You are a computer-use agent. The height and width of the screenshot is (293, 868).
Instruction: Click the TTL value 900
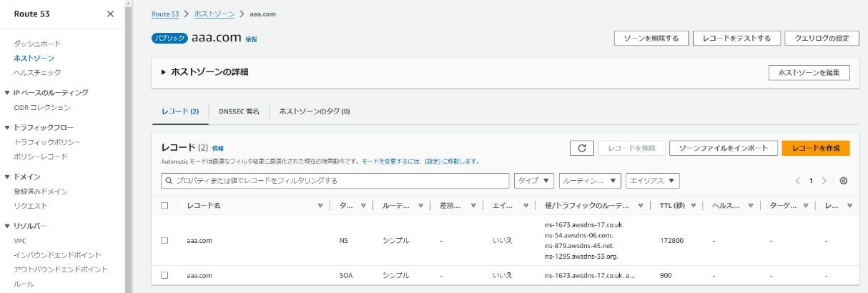coord(666,275)
